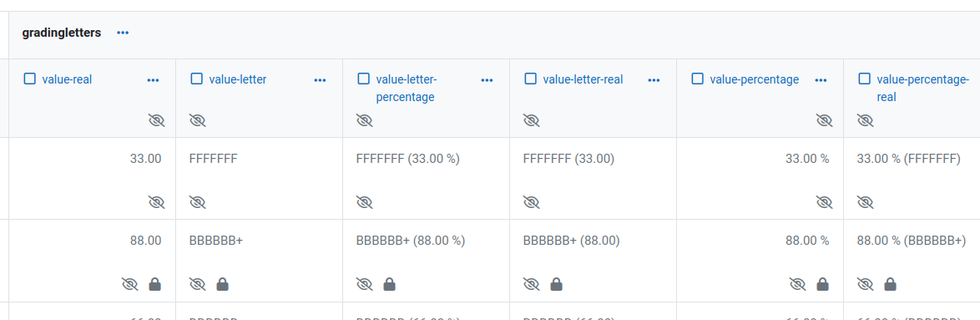Screen dimensions: 980x320
Task: Click lock icon in 88.00 % (BBBBBB+) cell
Action: [890, 284]
